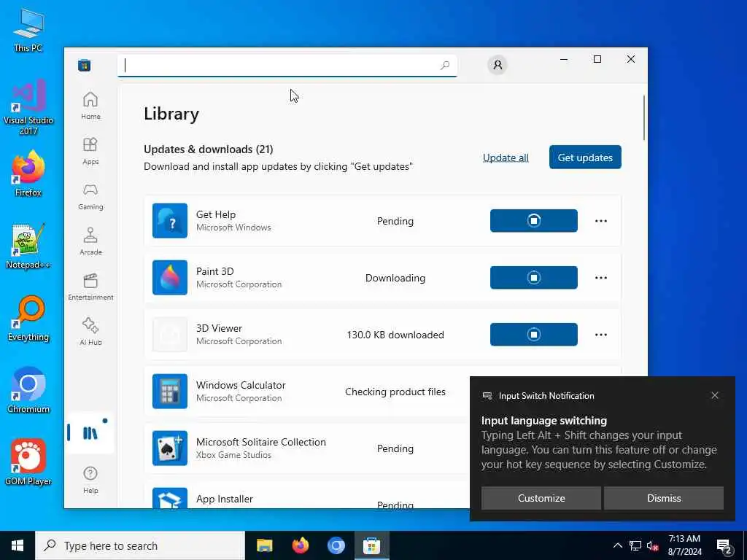747x560 pixels.
Task: Click the Store window vertical scrollbar
Action: (644, 117)
